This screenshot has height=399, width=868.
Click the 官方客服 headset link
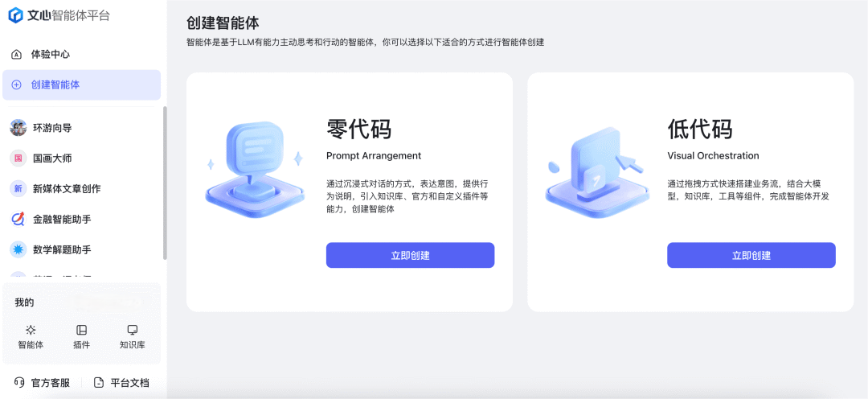[42, 383]
